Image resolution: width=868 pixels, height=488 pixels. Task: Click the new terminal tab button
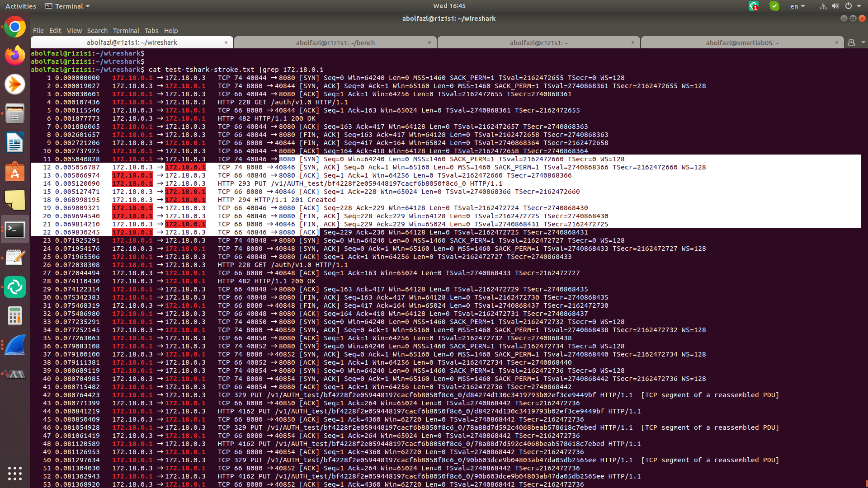(851, 42)
